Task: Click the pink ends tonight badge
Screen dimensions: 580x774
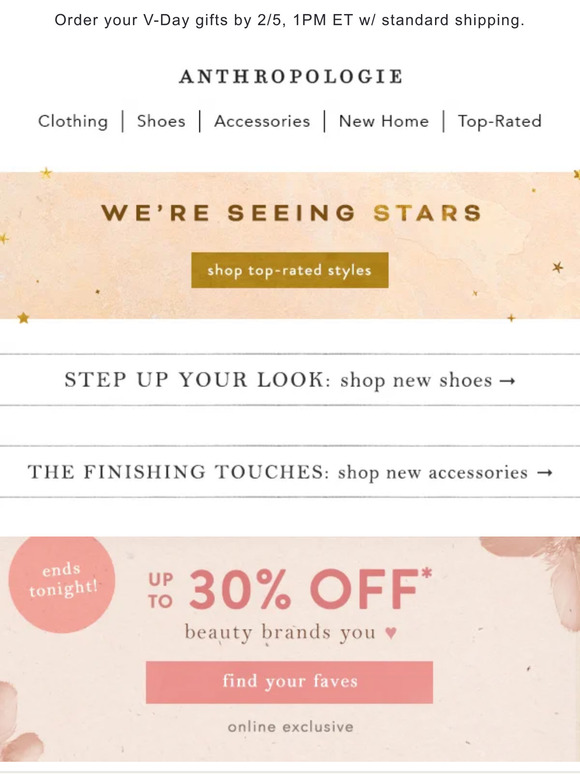Action: (x=62, y=583)
